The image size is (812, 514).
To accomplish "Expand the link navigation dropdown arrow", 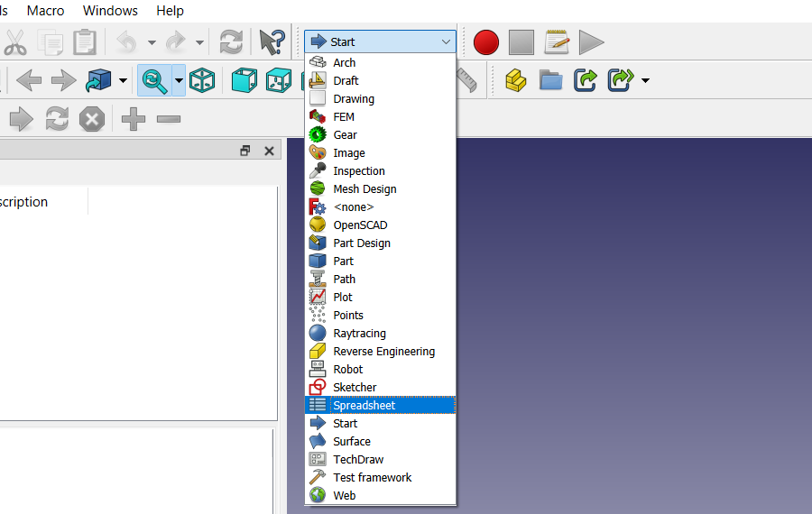I will click(123, 81).
